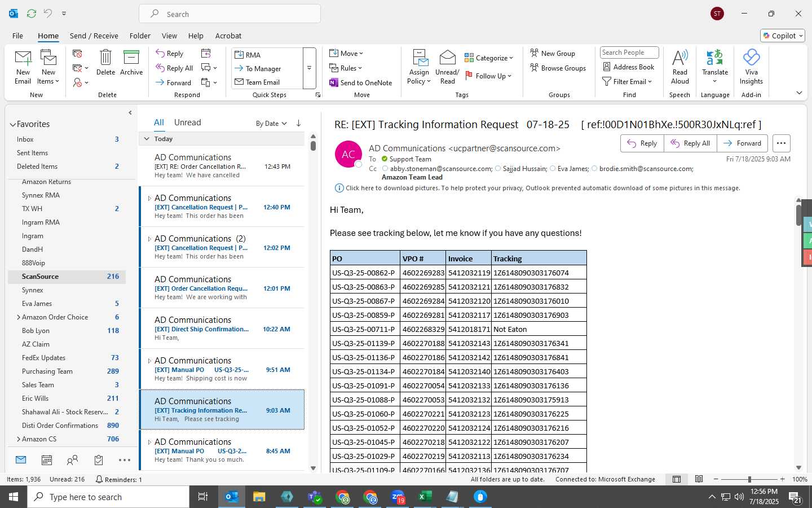Switch to Normal view in status bar
This screenshot has width=812, height=508.
pyautogui.click(x=677, y=479)
